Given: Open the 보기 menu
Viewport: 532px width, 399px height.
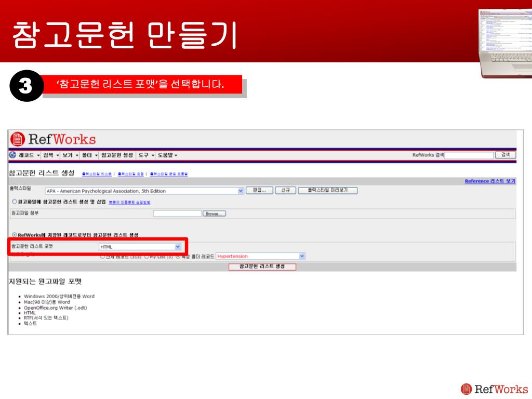Looking at the screenshot, I should [x=70, y=155].
